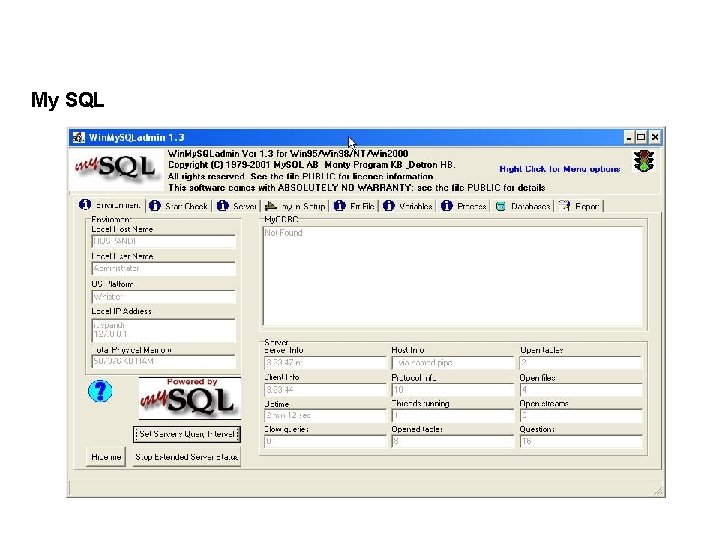720x540 pixels.
Task: Click the blue question mark help icon
Action: click(x=100, y=391)
